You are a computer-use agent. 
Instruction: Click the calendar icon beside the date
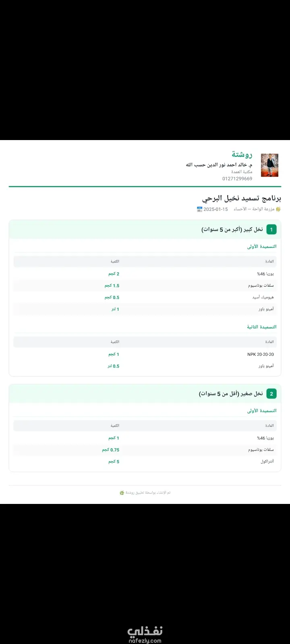click(x=199, y=209)
